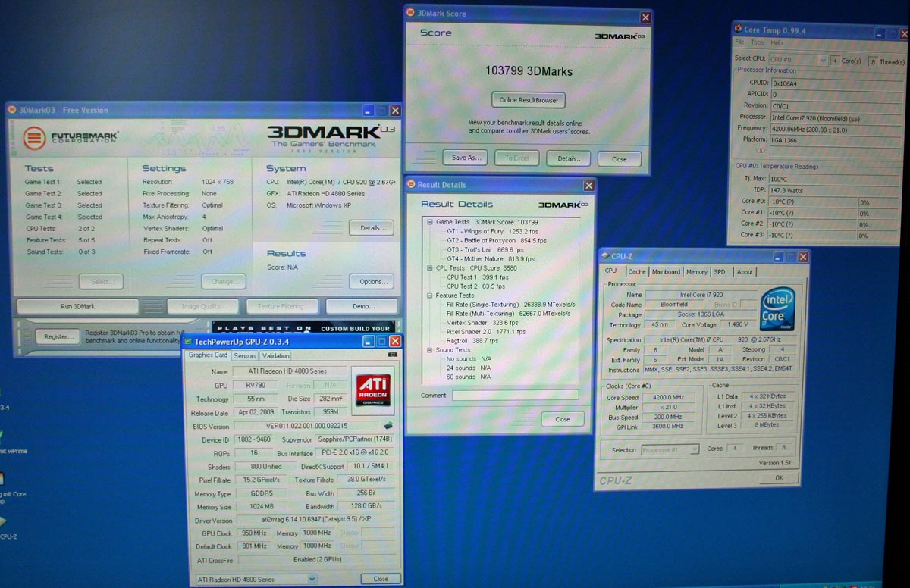
Task: Click the Close button in GPU-Z
Action: pyautogui.click(x=381, y=579)
